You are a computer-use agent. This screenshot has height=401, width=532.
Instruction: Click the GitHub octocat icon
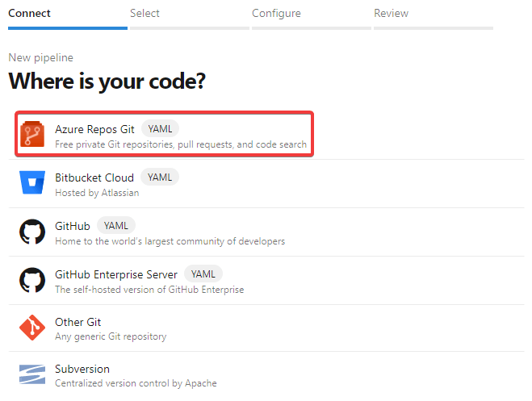(x=33, y=232)
